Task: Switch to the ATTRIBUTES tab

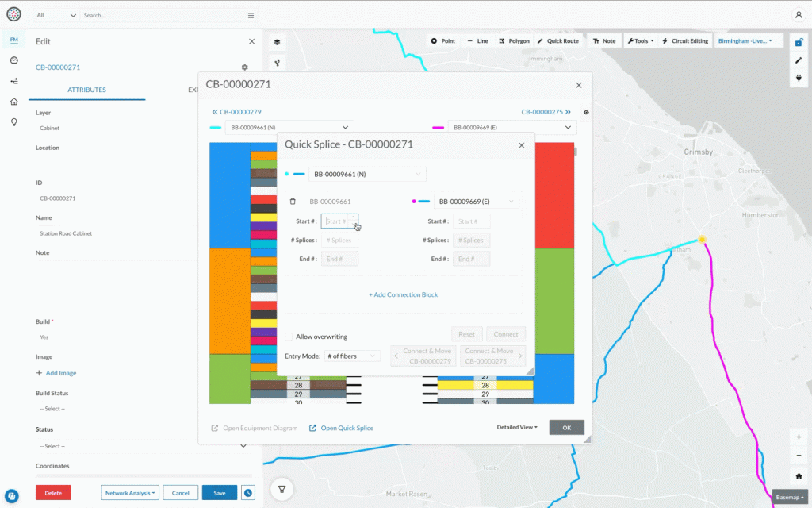Action: pyautogui.click(x=86, y=90)
